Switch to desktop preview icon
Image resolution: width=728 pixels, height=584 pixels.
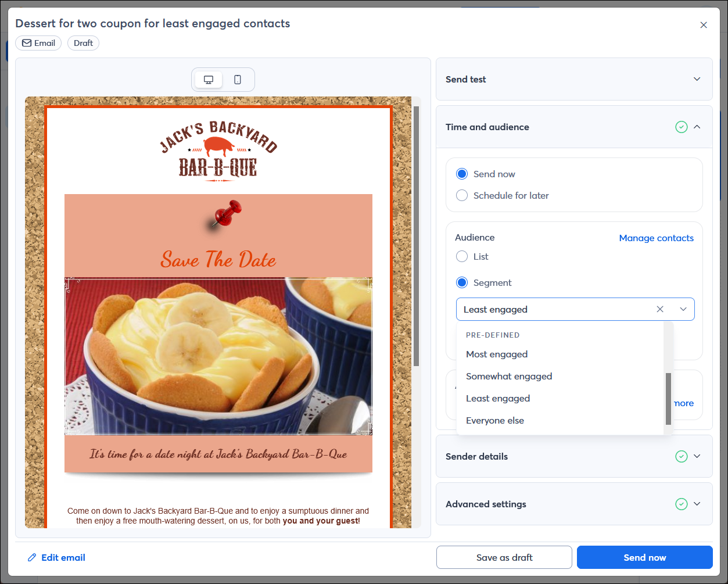[x=209, y=80]
